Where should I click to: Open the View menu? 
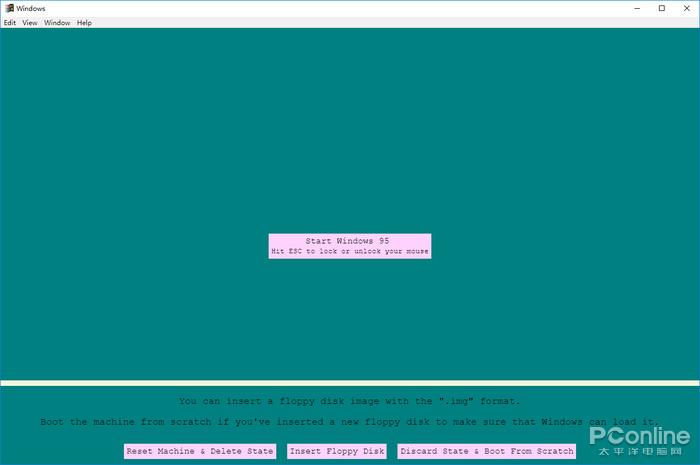[x=30, y=23]
